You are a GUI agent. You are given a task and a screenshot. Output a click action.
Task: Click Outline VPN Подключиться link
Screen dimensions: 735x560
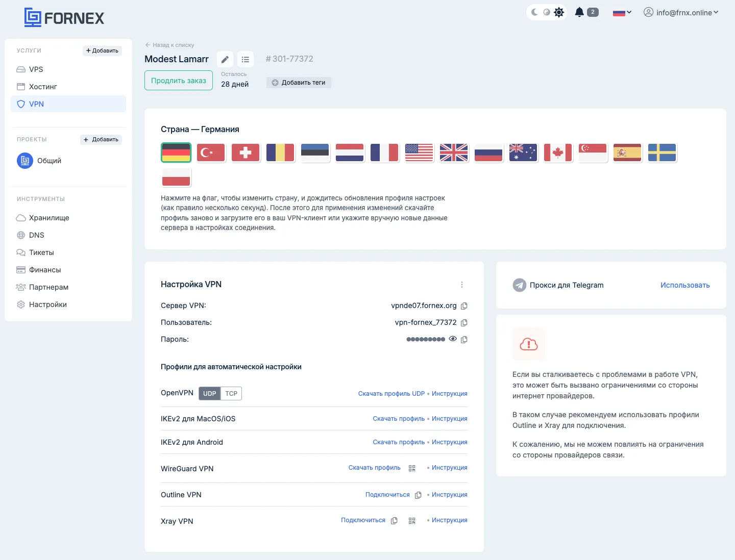tap(387, 495)
